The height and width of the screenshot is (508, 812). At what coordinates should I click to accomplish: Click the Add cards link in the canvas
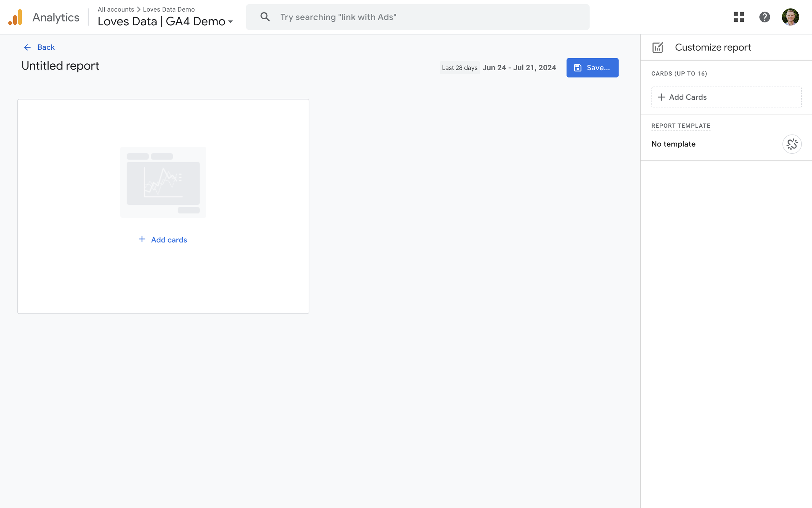point(169,240)
